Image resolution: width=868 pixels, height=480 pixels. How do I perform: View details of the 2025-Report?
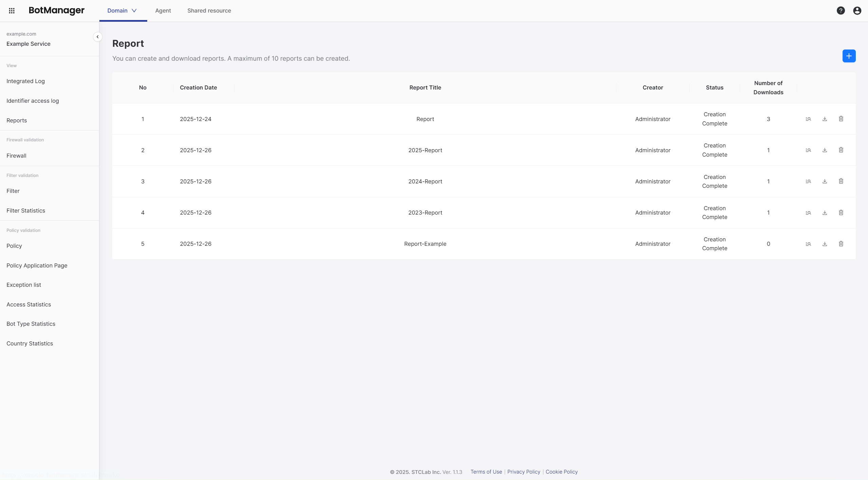point(808,150)
